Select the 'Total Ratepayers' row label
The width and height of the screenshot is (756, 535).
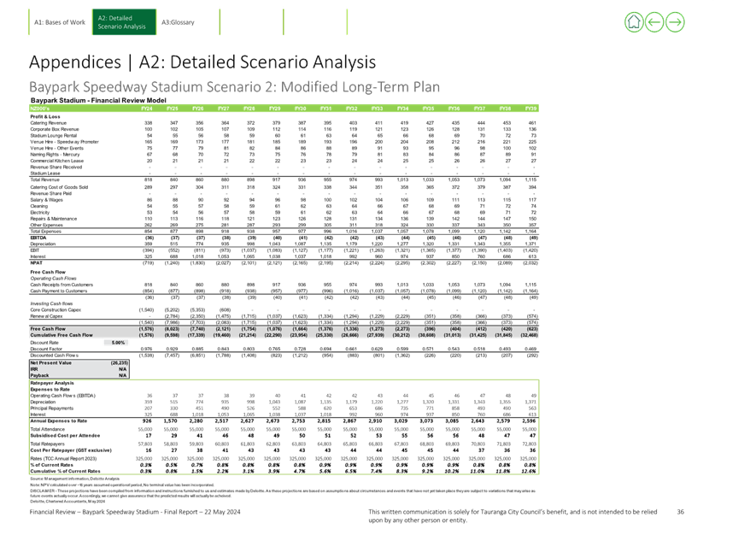pyautogui.click(x=47, y=444)
